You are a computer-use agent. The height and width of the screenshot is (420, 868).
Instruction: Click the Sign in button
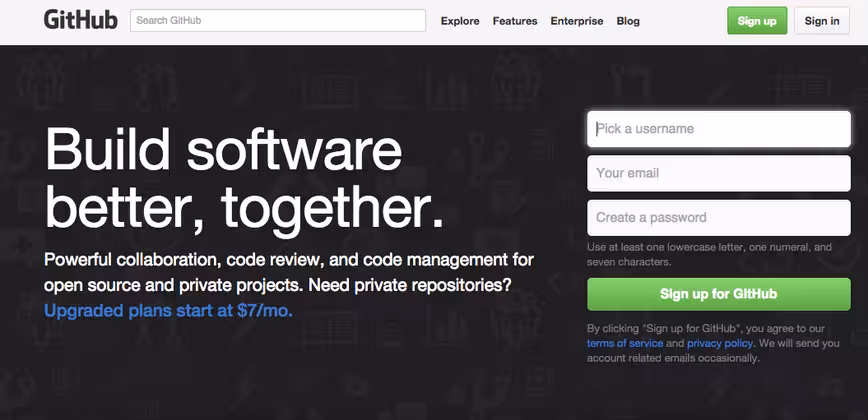822,20
